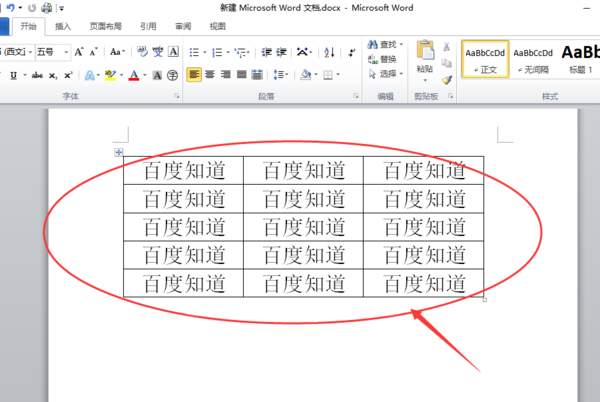This screenshot has height=402, width=600.
Task: Toggle Subscript formatting
Action: point(53,75)
